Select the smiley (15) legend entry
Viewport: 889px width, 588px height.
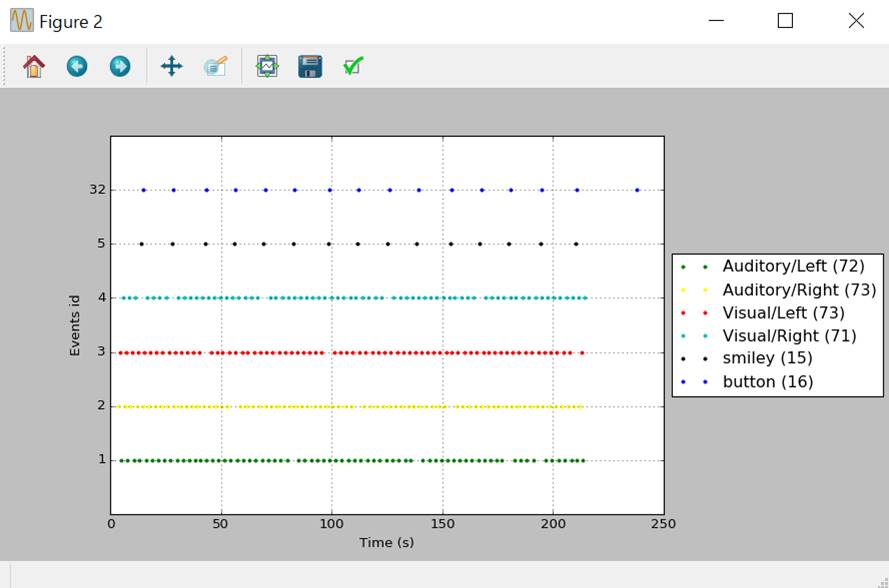pyautogui.click(x=767, y=359)
